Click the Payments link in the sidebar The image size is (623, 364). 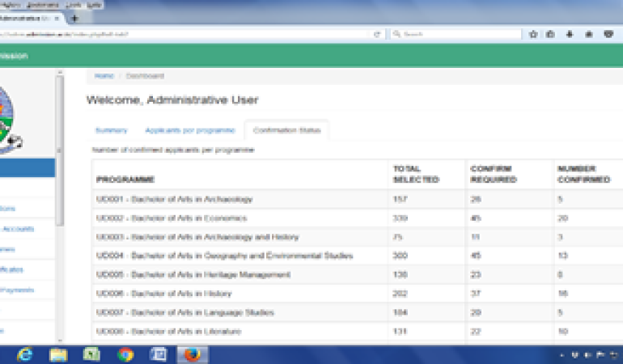18,290
